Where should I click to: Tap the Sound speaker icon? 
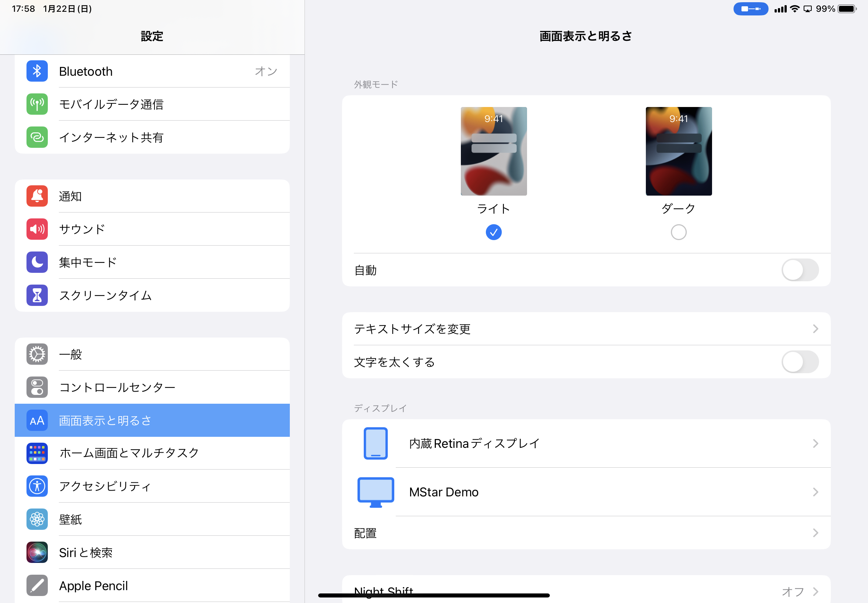pos(37,229)
